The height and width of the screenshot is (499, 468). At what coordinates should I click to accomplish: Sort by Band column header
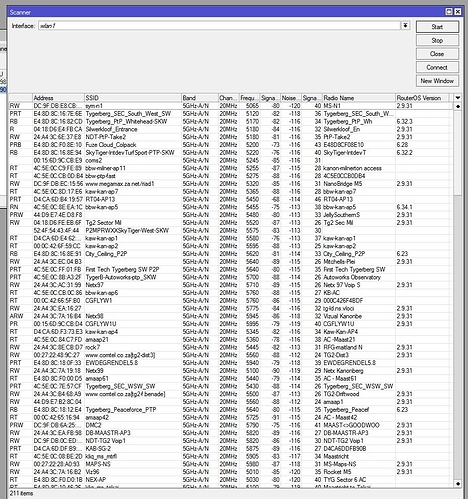tap(199, 98)
